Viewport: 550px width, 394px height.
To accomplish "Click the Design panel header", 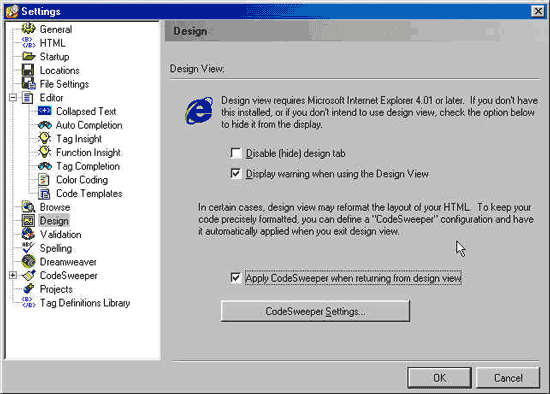I will coord(355,31).
